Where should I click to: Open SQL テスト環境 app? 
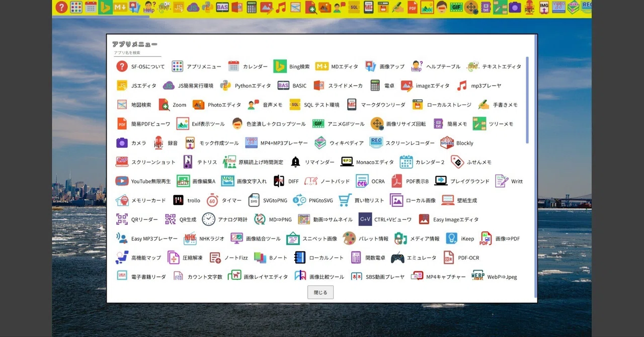pyautogui.click(x=314, y=105)
